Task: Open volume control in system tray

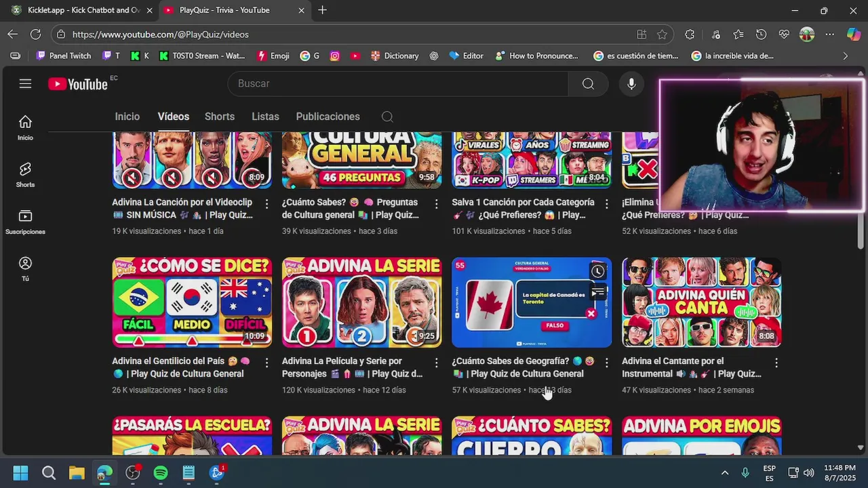Action: coord(808,472)
